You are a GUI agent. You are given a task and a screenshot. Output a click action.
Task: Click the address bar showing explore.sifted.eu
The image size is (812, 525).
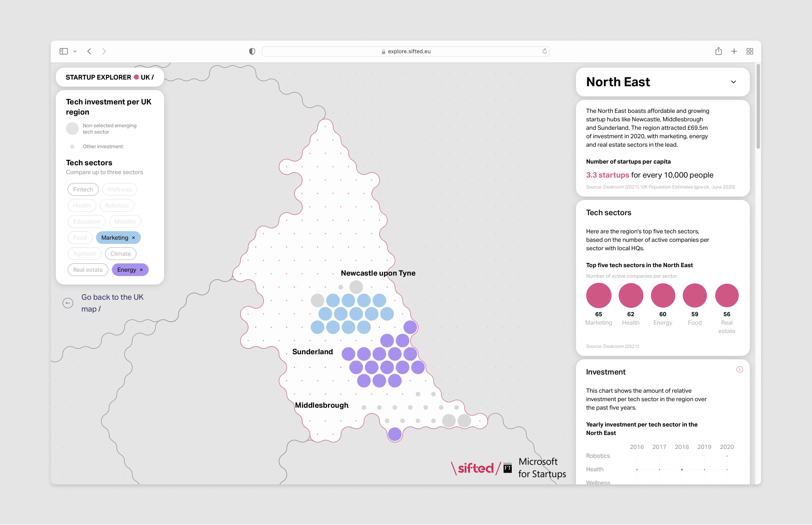pos(406,51)
